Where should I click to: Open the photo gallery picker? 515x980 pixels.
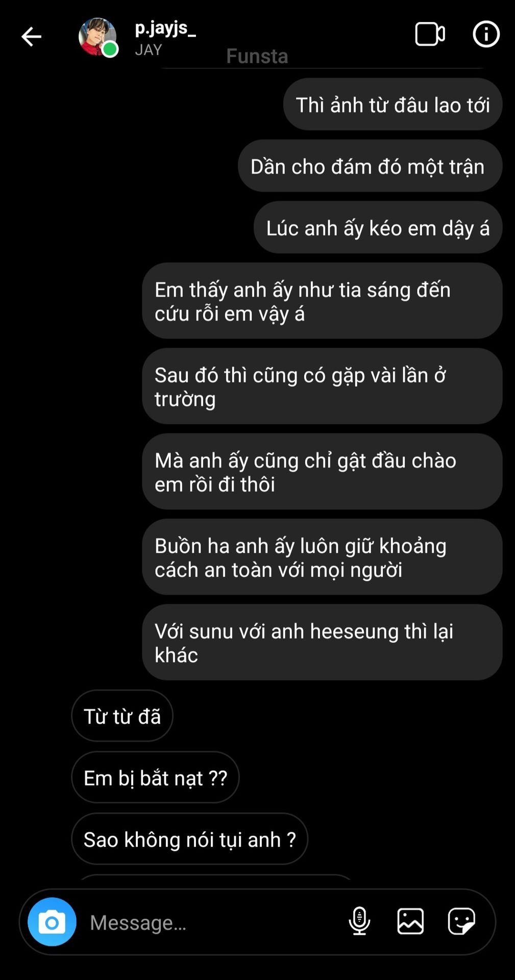(410, 921)
